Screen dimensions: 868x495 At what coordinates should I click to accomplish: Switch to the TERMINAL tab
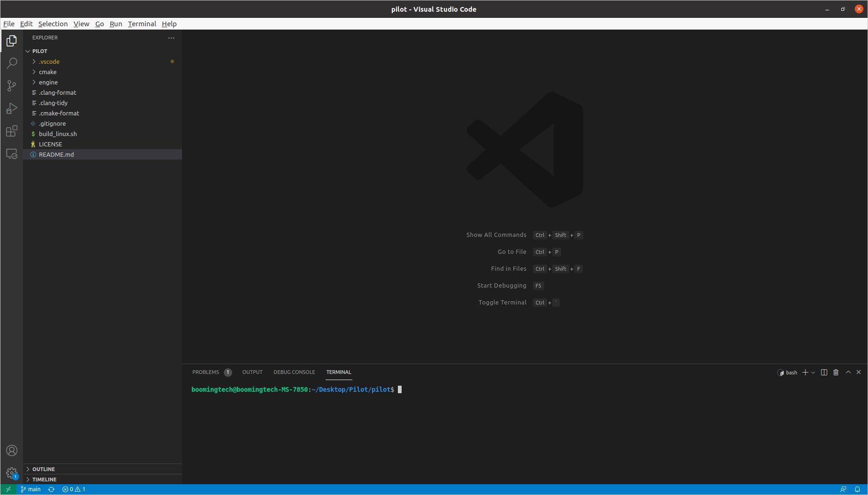[339, 372]
